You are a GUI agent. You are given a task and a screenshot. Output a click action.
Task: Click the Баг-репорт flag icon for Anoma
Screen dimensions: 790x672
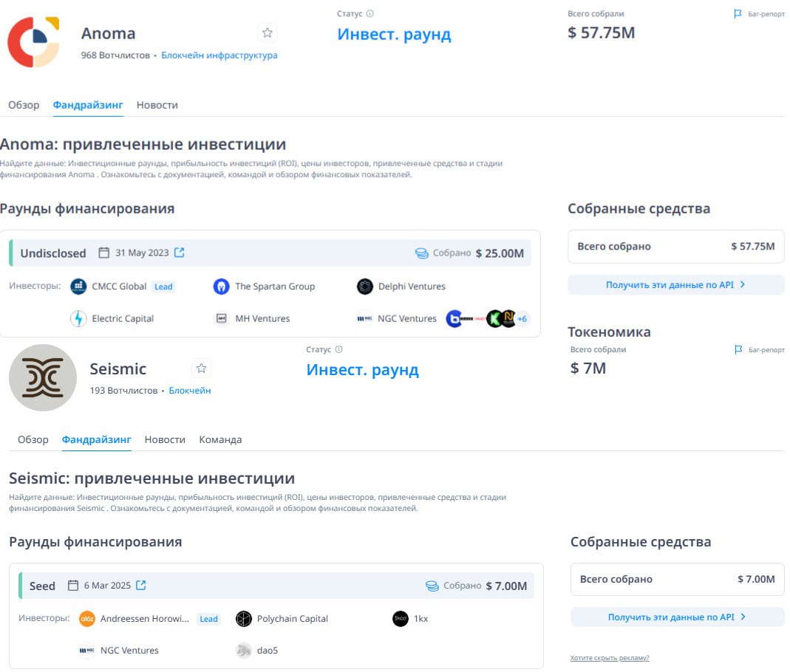click(x=738, y=14)
